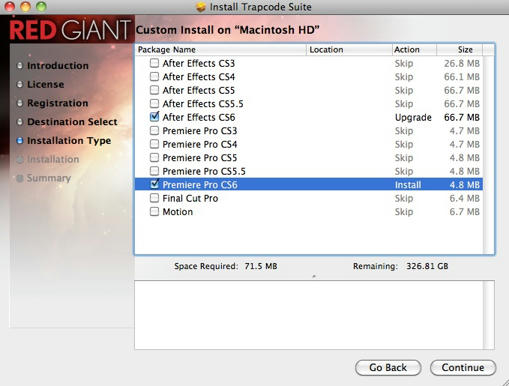Click the Install action for Premiere Pro CS6

pyautogui.click(x=408, y=185)
